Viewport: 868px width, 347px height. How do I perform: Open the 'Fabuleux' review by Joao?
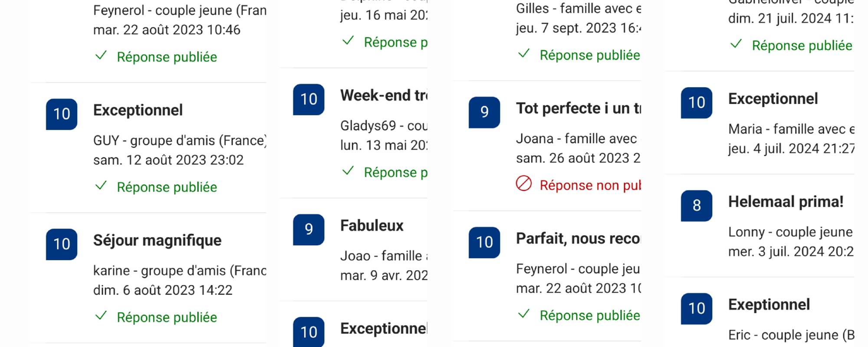pyautogui.click(x=372, y=226)
